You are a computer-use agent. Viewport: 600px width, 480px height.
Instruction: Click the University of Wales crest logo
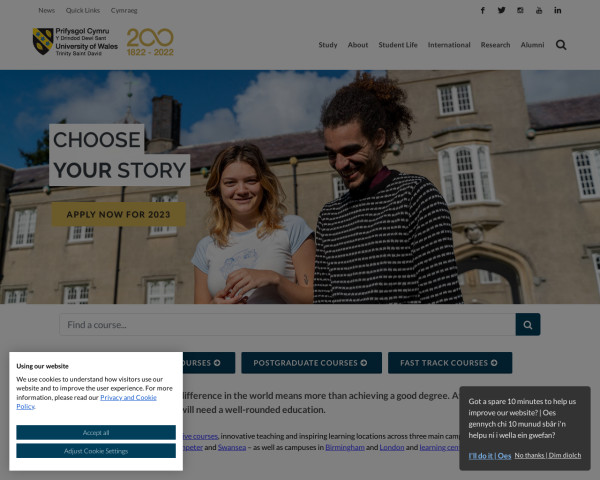pyautogui.click(x=43, y=41)
